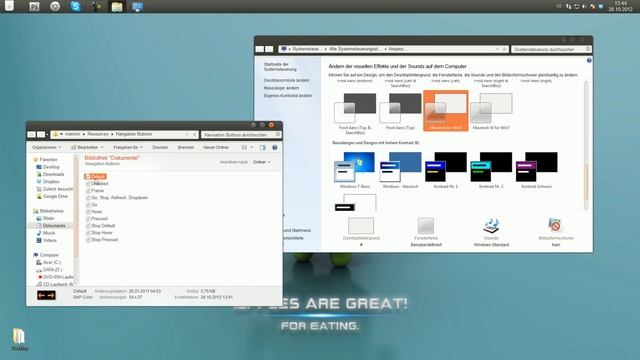This screenshot has height=360, width=640.
Task: Click Neuer Ordner in Explorer toolbar
Action: click(x=216, y=147)
